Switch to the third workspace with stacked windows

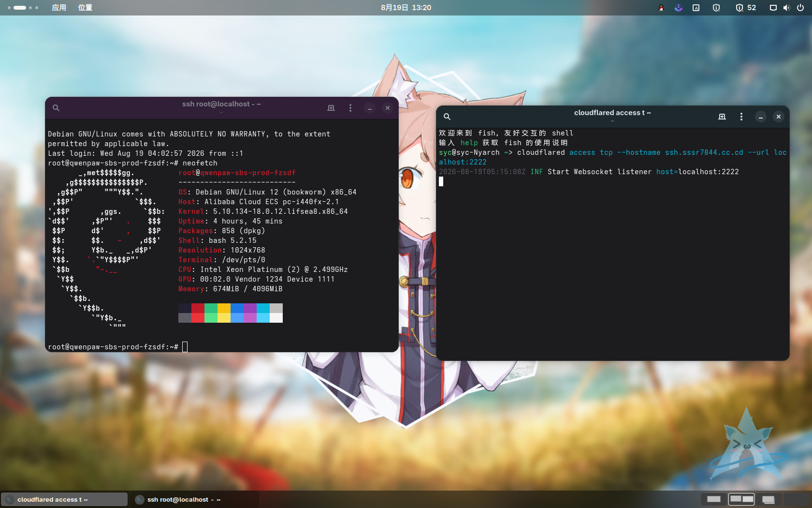click(768, 499)
